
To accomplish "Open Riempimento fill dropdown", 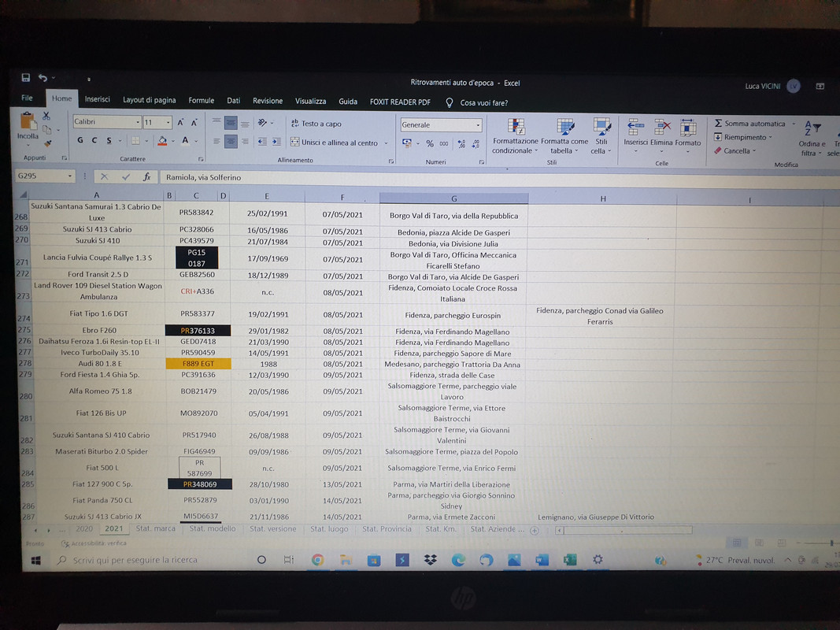I will pos(743,137).
